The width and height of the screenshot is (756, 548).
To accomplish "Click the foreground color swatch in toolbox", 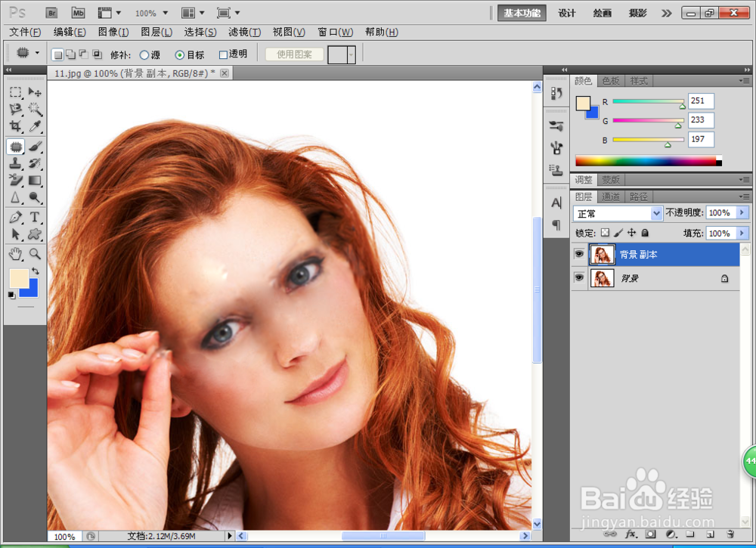I will [19, 278].
